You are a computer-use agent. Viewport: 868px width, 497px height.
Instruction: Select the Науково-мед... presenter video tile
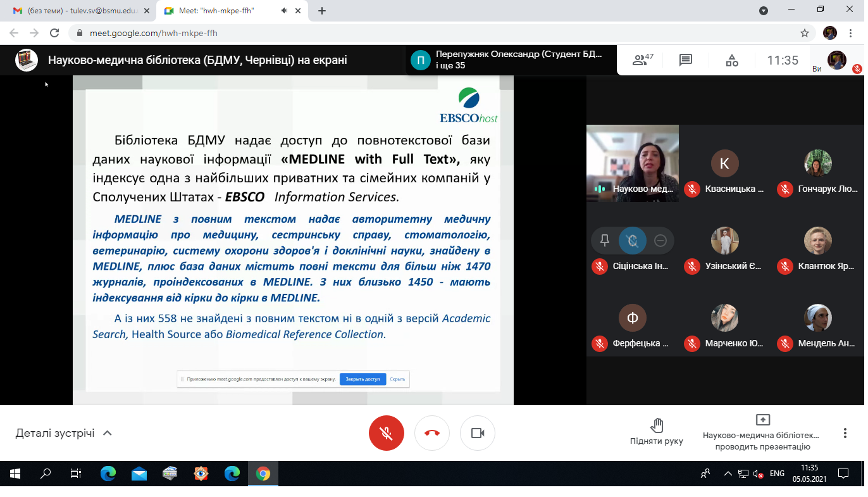pos(633,163)
